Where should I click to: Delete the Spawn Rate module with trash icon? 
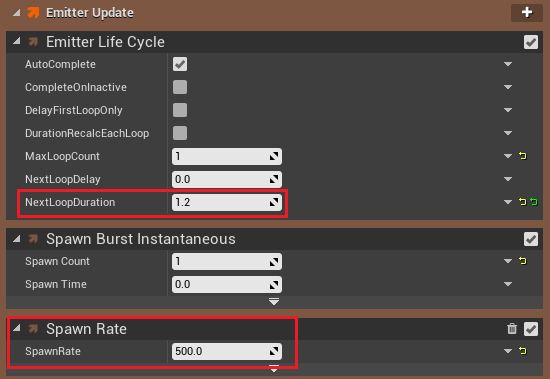[x=512, y=329]
